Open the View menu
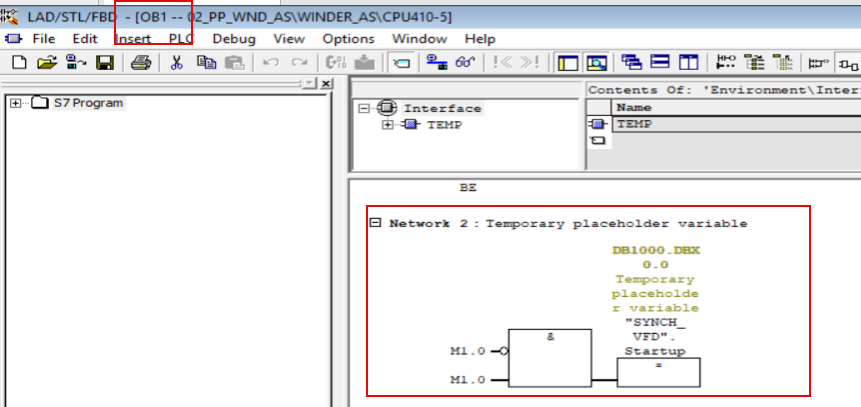This screenshot has width=861, height=407. pyautogui.click(x=289, y=39)
